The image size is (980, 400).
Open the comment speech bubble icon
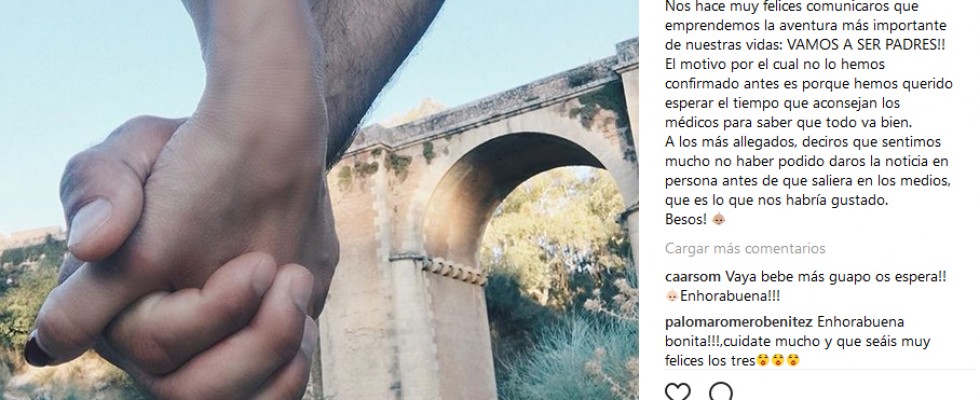coord(721,392)
